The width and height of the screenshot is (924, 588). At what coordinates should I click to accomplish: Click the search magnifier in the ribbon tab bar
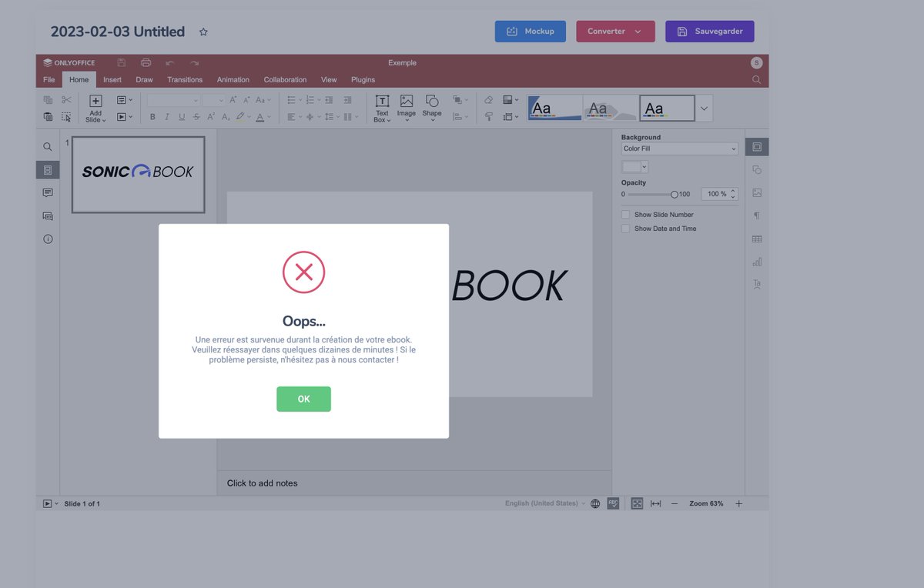(756, 79)
